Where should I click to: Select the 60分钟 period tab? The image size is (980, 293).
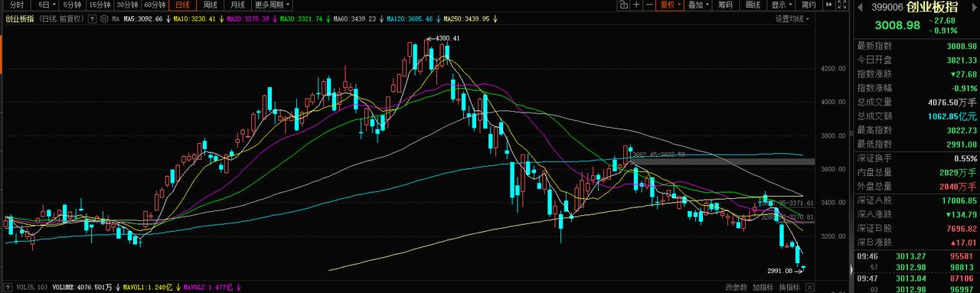click(x=155, y=5)
